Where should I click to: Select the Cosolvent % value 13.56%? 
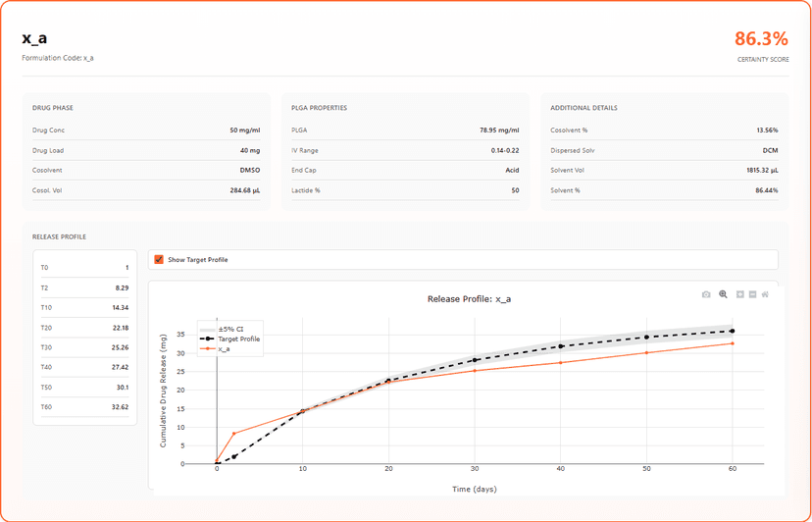(767, 130)
